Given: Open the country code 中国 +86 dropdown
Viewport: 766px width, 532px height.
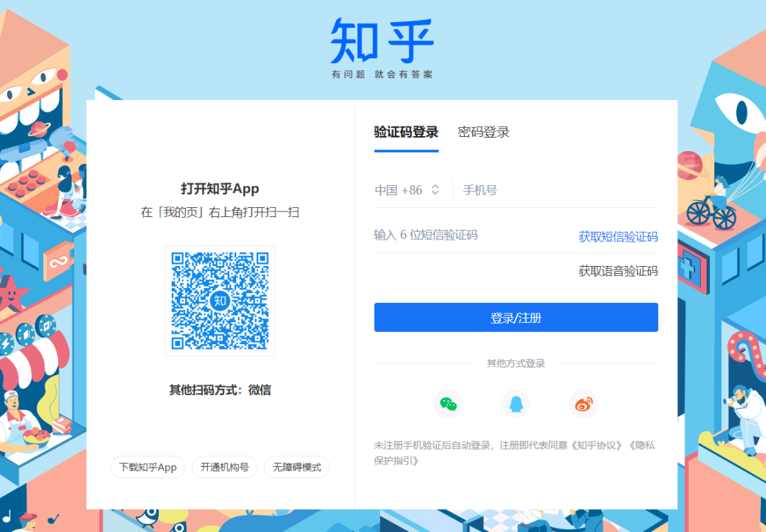Looking at the screenshot, I should coord(407,190).
